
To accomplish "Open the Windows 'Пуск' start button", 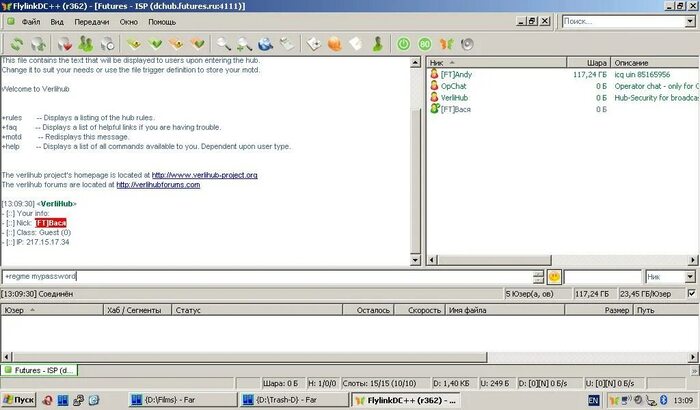I will (x=19, y=400).
